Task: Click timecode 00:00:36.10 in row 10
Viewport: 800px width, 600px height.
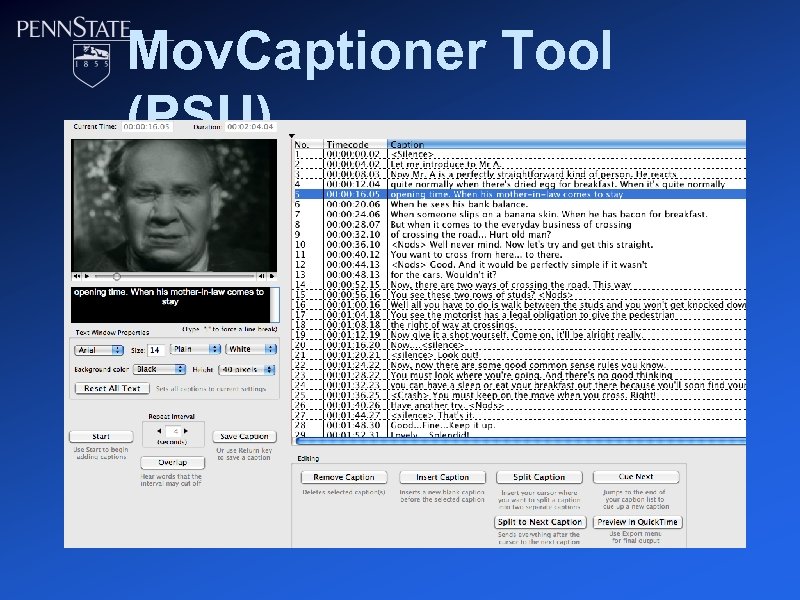Action: pyautogui.click(x=353, y=244)
